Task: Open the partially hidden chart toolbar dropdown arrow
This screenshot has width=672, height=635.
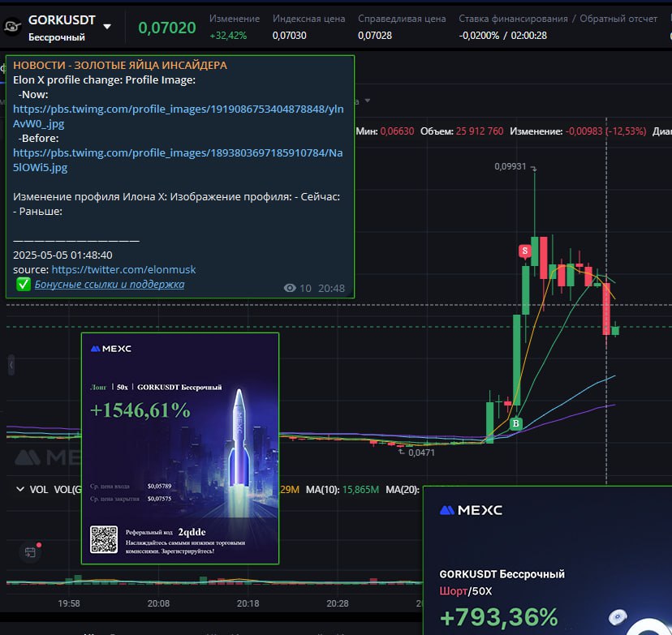Action: click(368, 101)
